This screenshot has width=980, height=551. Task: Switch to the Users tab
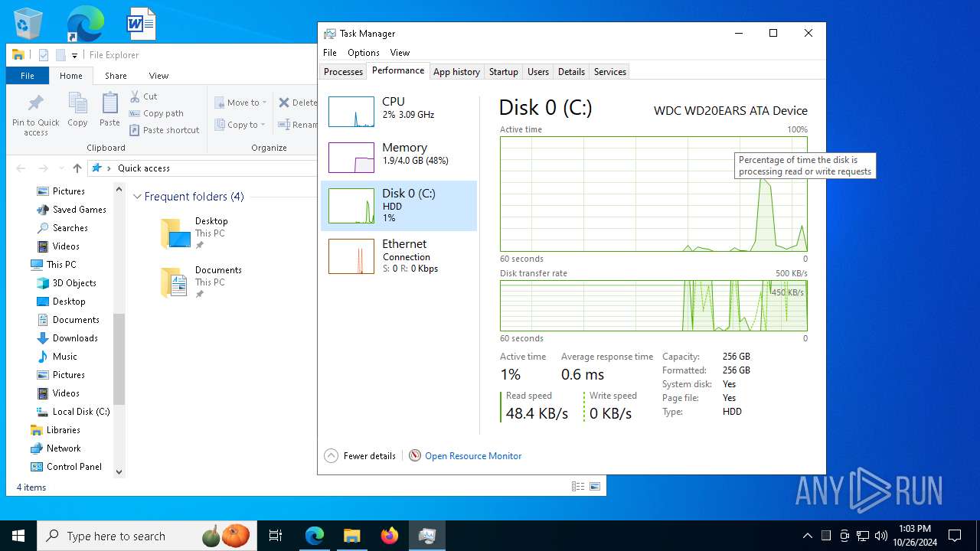tap(538, 72)
